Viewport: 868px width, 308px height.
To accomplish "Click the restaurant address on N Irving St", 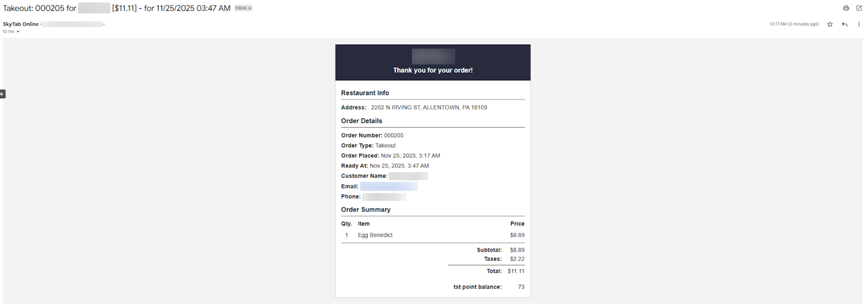I will point(429,108).
